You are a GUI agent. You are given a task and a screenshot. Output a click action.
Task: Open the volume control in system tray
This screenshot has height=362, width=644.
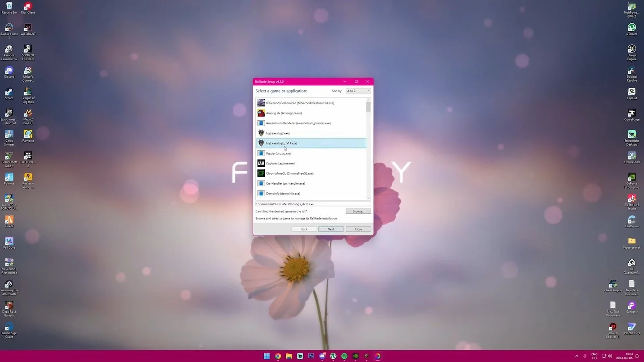(x=610, y=356)
